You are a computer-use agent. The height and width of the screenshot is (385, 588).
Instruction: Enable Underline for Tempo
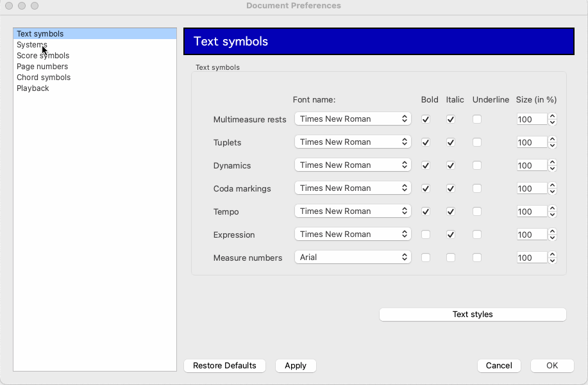[x=477, y=211]
